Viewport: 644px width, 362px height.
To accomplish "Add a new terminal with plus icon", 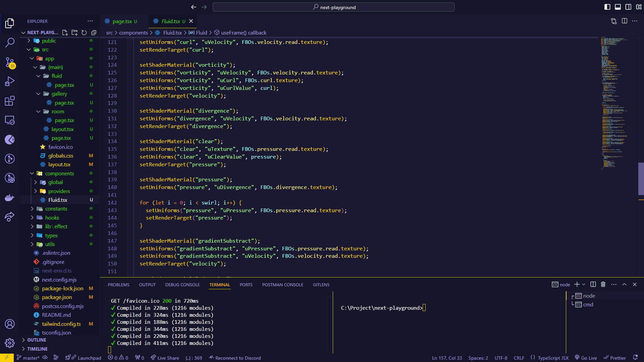I will tap(577, 284).
